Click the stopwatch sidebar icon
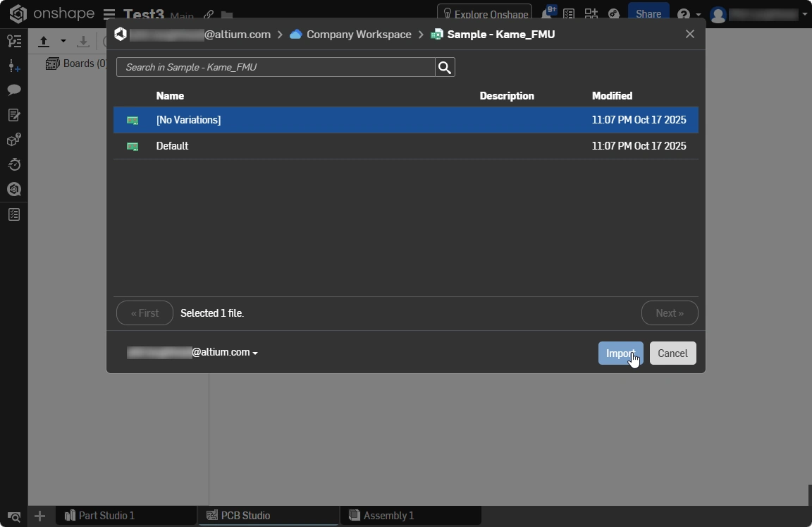The height and width of the screenshot is (527, 812). (14, 165)
